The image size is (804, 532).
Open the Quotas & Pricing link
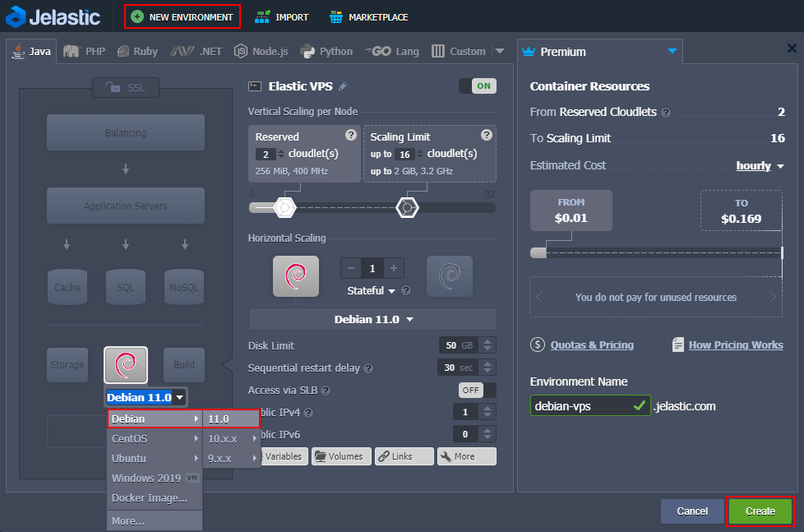(592, 345)
